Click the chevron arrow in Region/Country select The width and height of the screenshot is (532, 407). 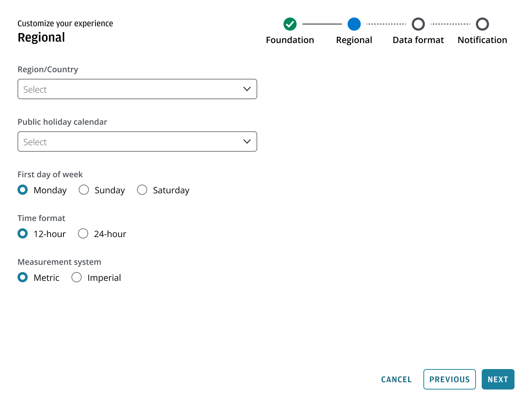(247, 89)
